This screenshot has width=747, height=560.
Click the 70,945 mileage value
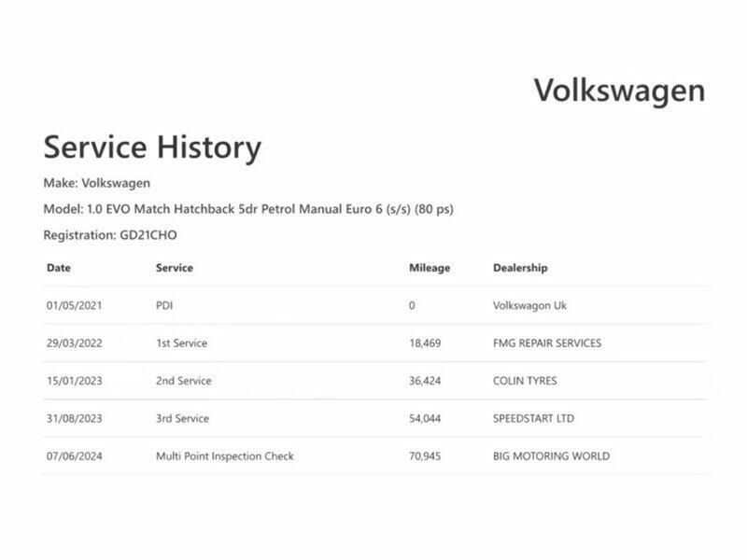[425, 455]
